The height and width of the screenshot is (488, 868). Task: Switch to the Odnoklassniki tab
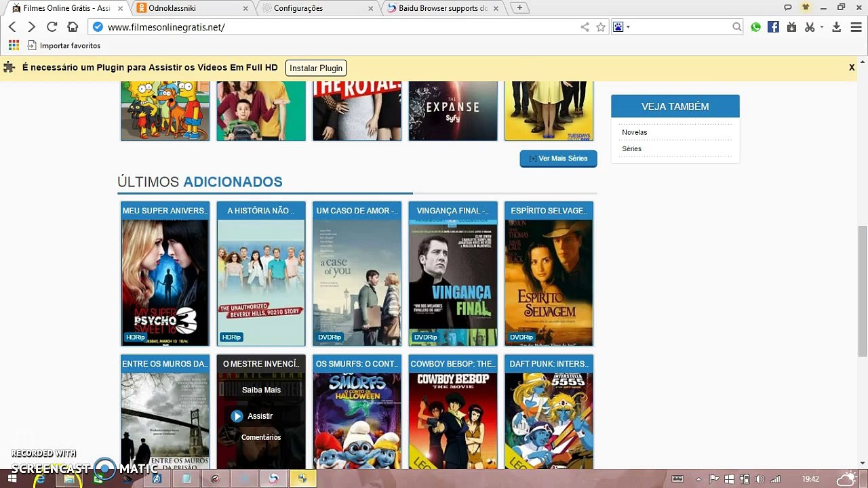(193, 8)
